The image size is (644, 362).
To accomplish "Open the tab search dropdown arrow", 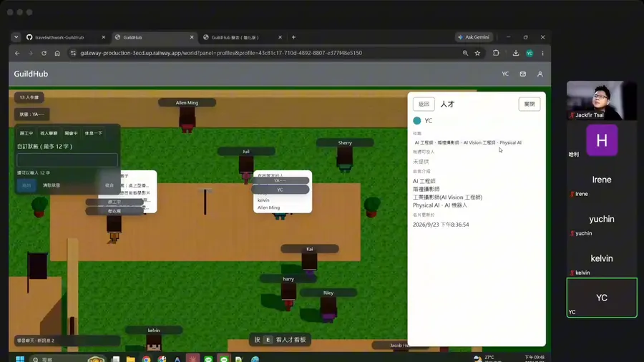I will (16, 37).
